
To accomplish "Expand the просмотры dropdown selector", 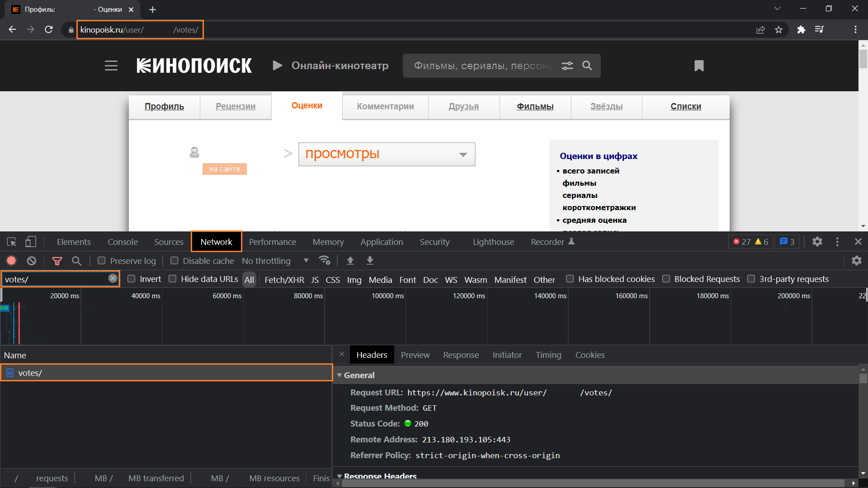I will pos(387,155).
